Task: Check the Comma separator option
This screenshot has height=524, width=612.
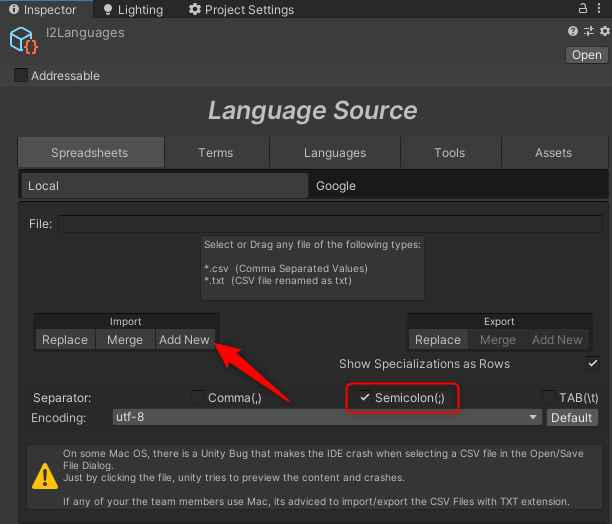Action: (x=197, y=397)
